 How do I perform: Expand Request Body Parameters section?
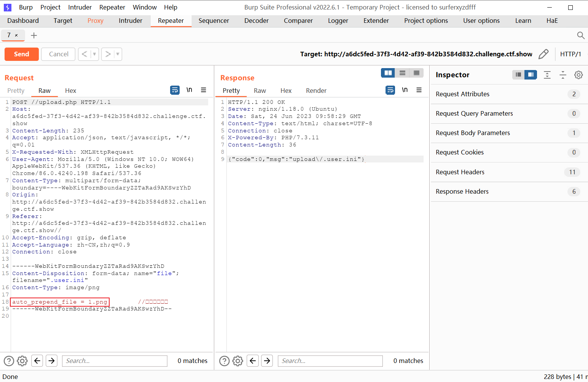509,133
